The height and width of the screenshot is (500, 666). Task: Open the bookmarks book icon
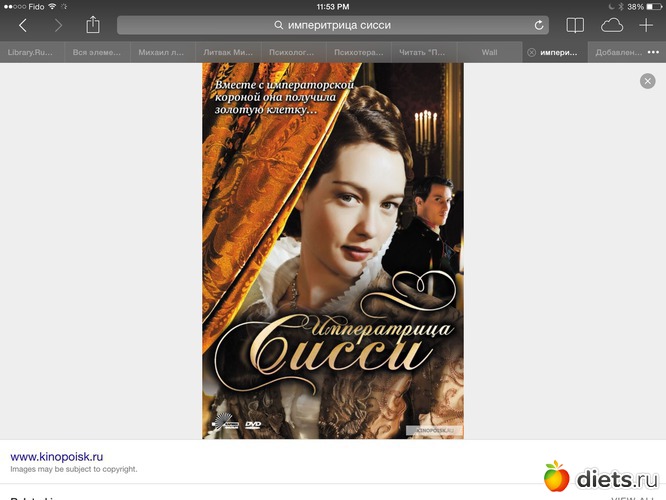click(x=575, y=25)
